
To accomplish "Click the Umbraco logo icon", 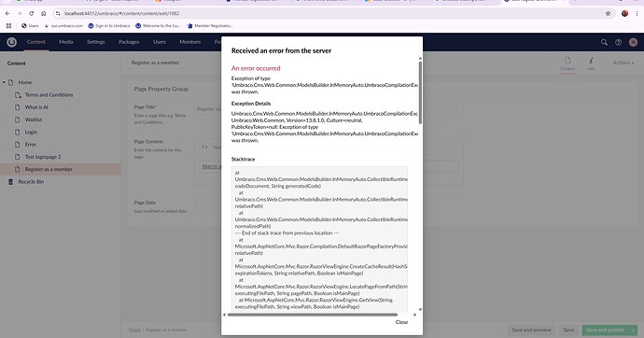I will pyautogui.click(x=11, y=42).
